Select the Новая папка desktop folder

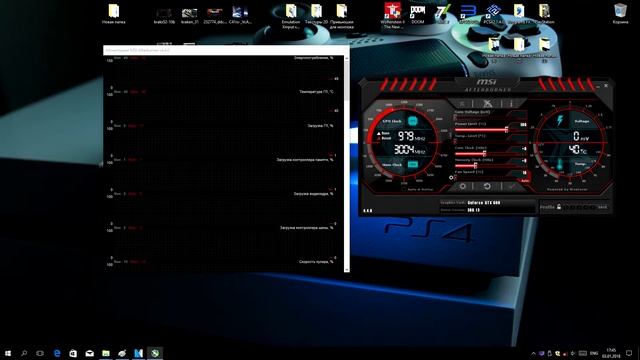113,14
